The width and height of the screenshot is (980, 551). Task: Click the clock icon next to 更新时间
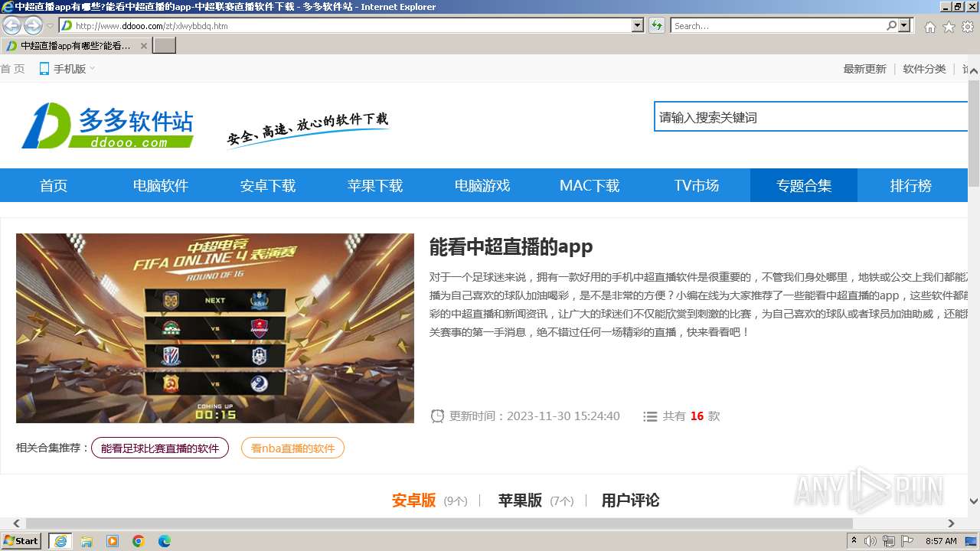(437, 416)
